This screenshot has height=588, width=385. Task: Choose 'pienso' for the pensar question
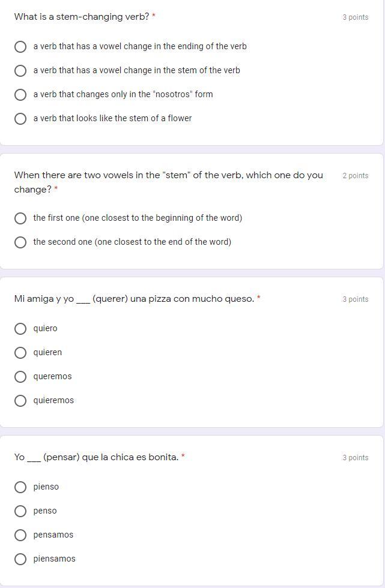pyautogui.click(x=20, y=487)
